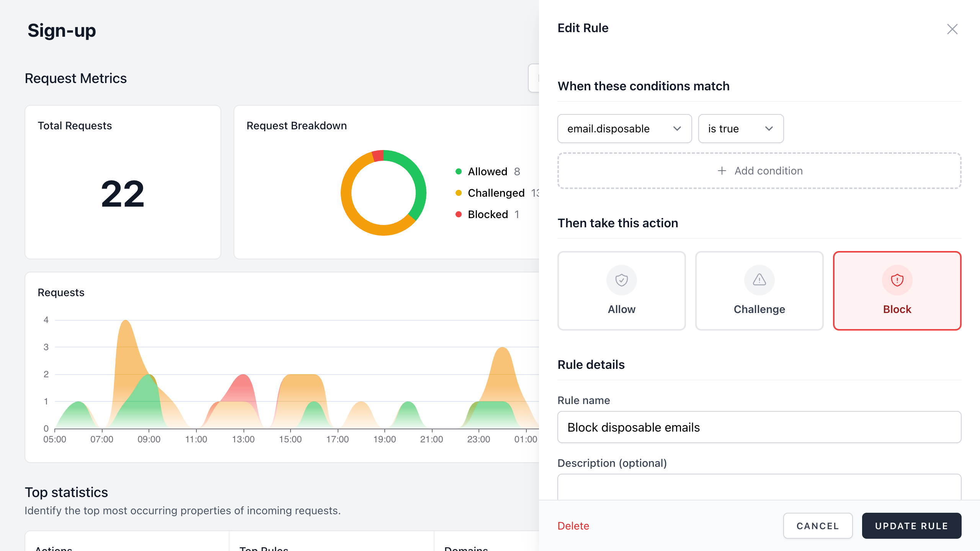Click the yellow Challenged legend dot
Image resolution: width=980 pixels, height=551 pixels.
(458, 193)
